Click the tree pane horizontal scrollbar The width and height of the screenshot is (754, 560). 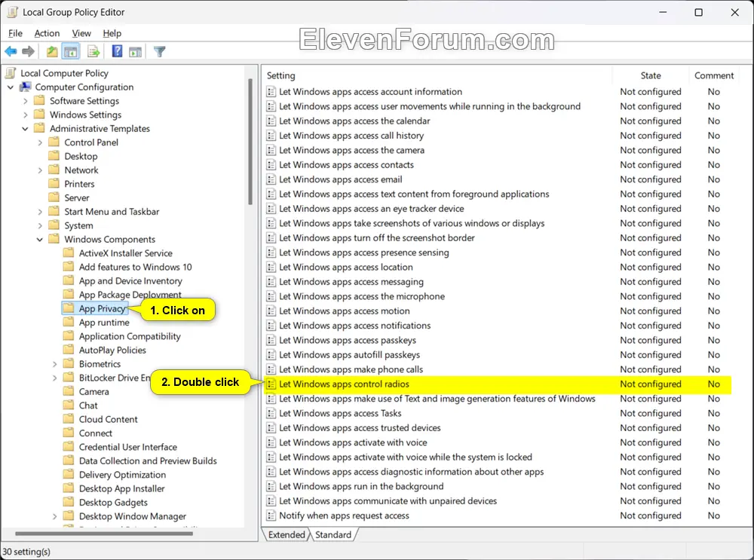[104, 534]
